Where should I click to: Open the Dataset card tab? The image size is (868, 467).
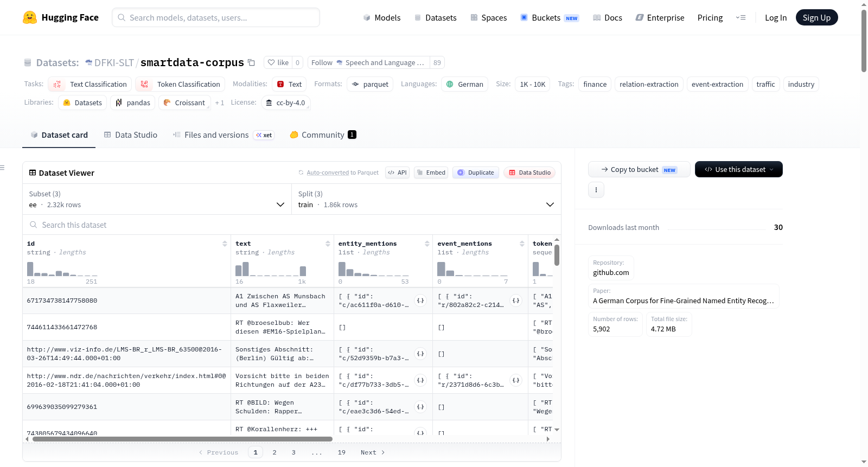click(x=59, y=135)
